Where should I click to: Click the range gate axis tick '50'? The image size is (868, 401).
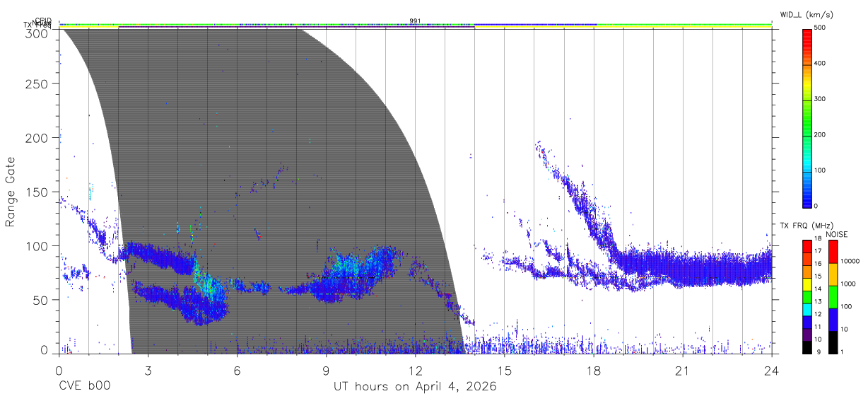[x=41, y=300]
